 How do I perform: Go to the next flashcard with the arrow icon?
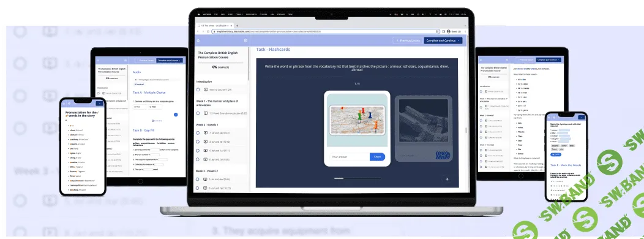coord(447,179)
